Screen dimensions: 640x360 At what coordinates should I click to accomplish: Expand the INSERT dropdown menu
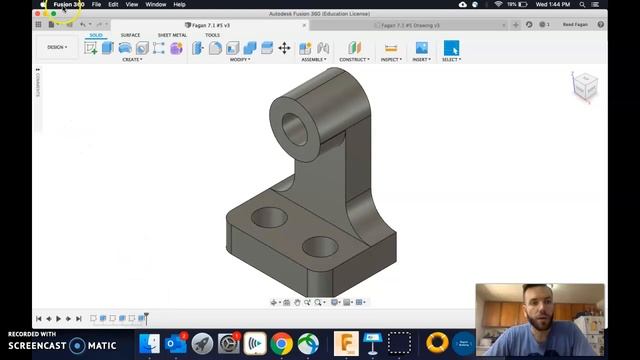pyautogui.click(x=421, y=60)
